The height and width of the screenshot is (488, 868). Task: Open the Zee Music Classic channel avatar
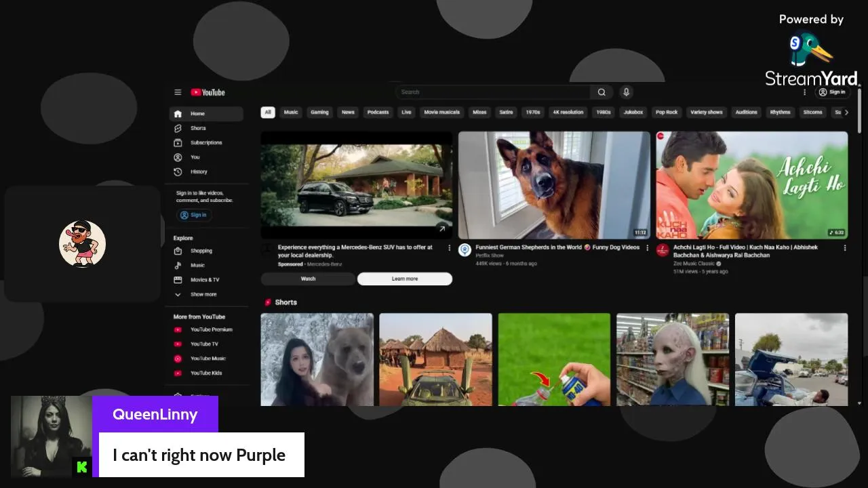pos(663,250)
